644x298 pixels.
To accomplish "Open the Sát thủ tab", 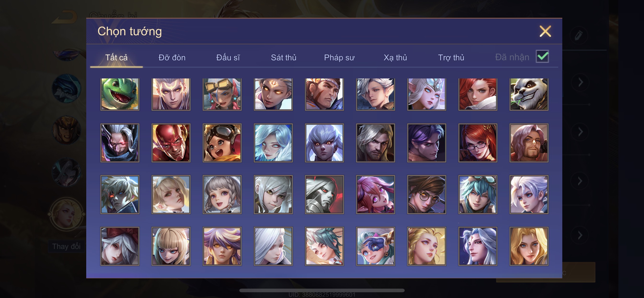I will (283, 58).
